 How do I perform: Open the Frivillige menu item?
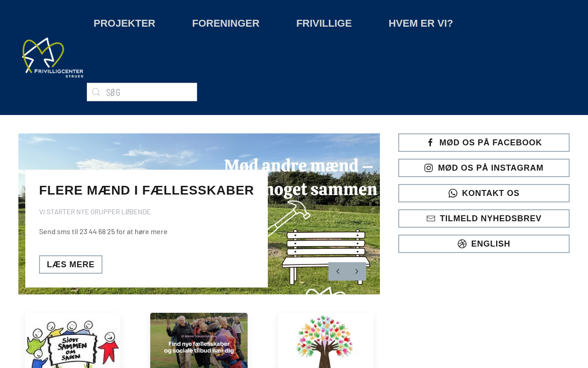tap(324, 23)
